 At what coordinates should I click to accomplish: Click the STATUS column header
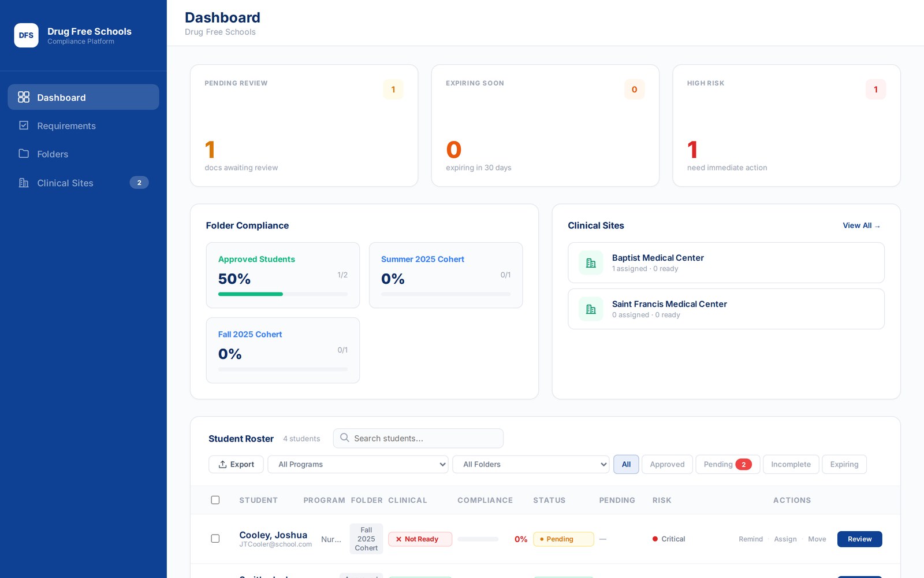coord(549,500)
